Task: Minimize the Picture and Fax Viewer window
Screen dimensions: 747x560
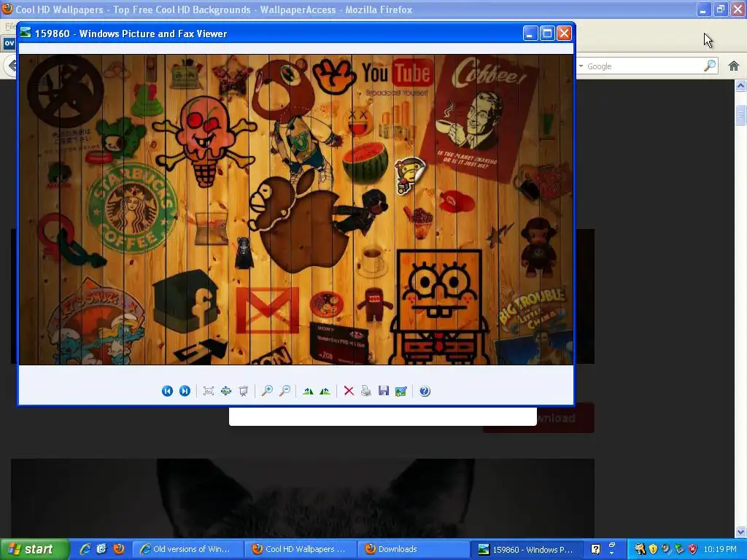Action: click(x=530, y=34)
